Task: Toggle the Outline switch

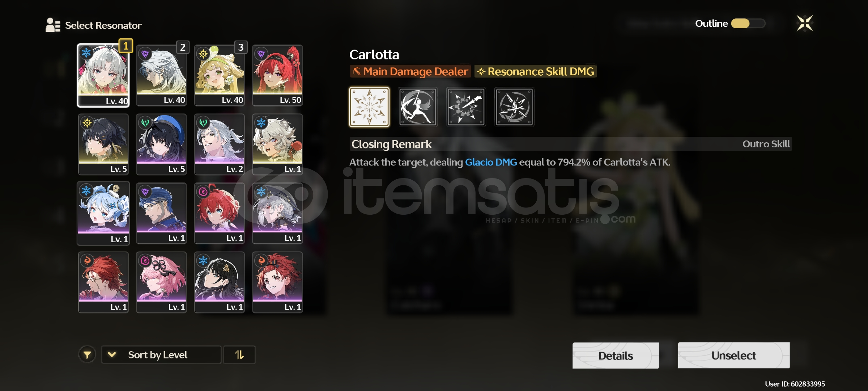Action: point(748,24)
